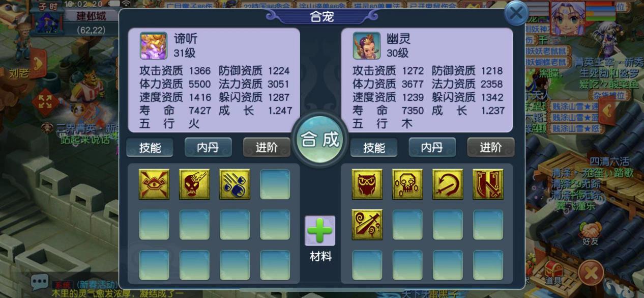The image size is (644, 298).
Task: Tap the sword swirl skill icon
Action: (367, 225)
